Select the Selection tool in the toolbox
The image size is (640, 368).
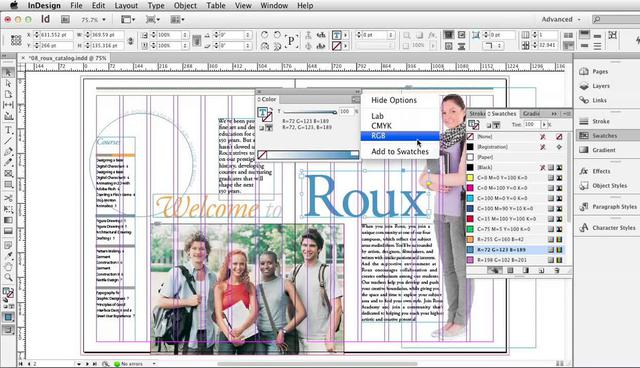8,72
